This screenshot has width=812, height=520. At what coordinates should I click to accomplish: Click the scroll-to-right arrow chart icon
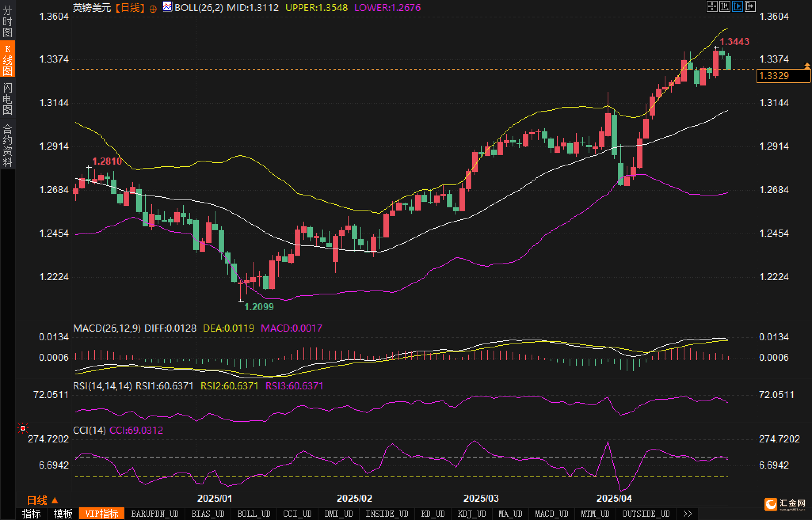point(750,6)
